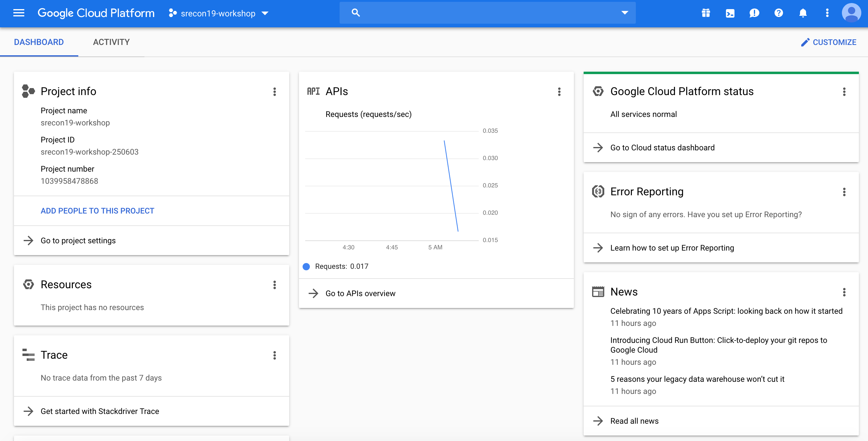
Task: Click the Resources card icon
Action: [x=28, y=285]
